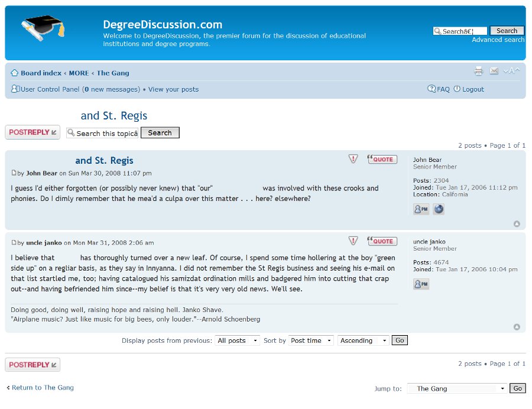
Task: Open User Control Panel
Action: coord(50,89)
